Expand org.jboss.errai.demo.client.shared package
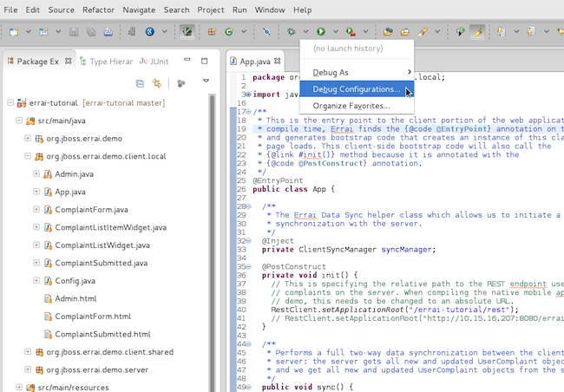 coord(28,352)
